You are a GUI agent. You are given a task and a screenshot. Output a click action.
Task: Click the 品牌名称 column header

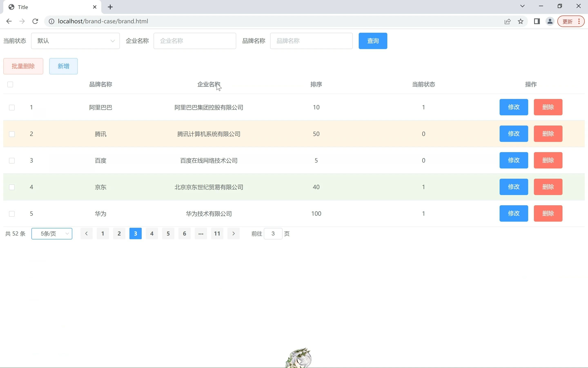(x=101, y=84)
